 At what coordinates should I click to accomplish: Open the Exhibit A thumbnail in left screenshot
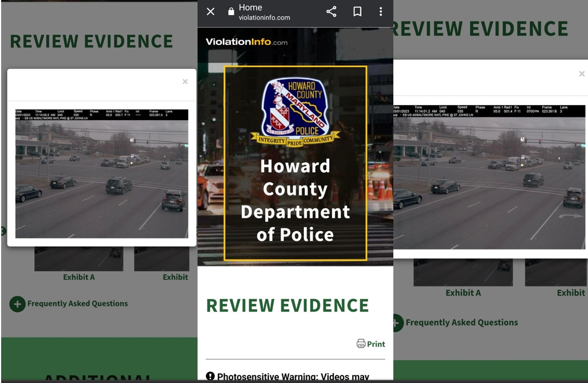(x=79, y=259)
